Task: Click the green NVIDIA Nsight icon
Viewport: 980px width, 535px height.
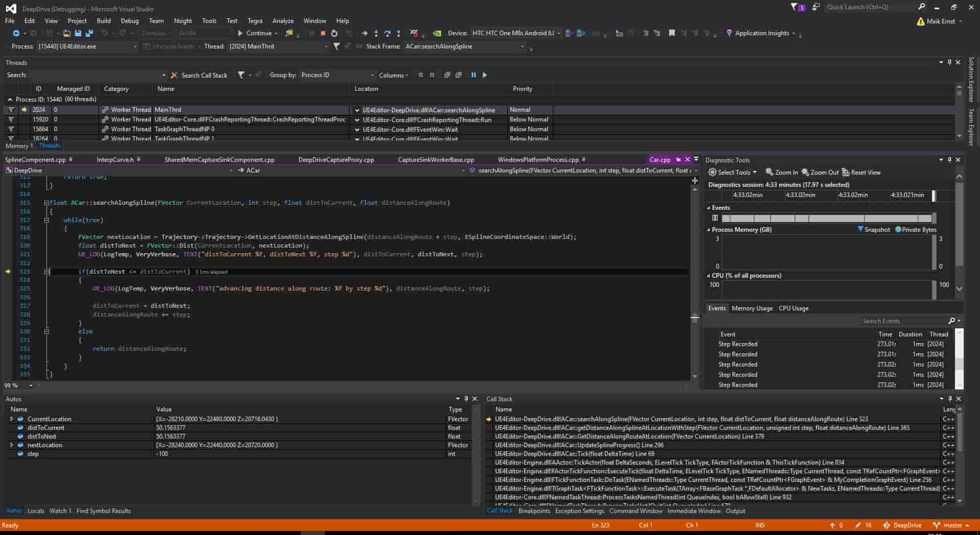Action: point(437,33)
